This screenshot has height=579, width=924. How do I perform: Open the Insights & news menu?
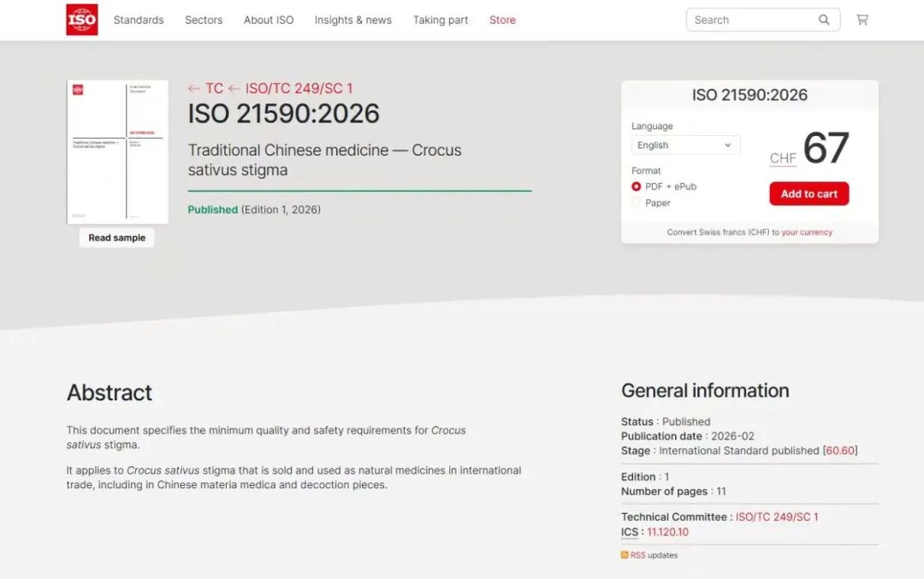tap(352, 20)
